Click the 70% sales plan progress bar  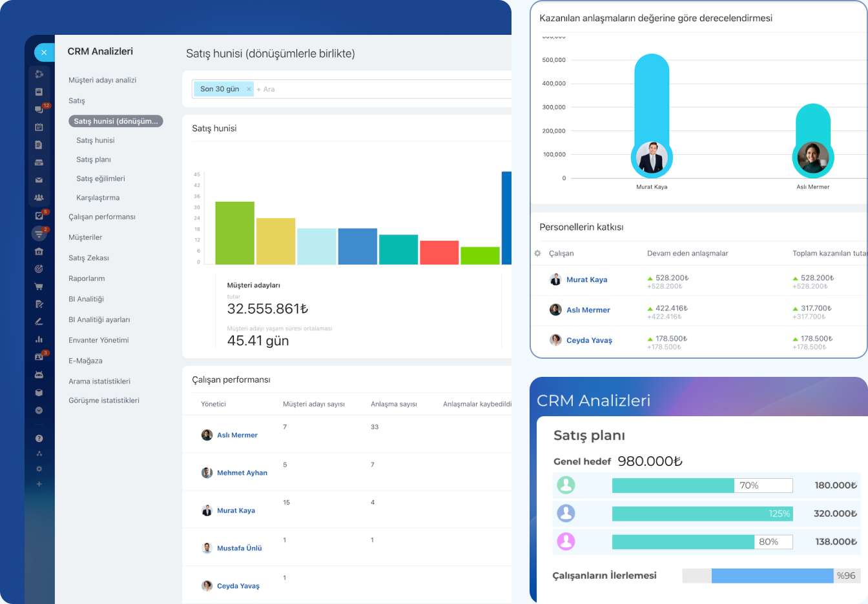pos(702,485)
